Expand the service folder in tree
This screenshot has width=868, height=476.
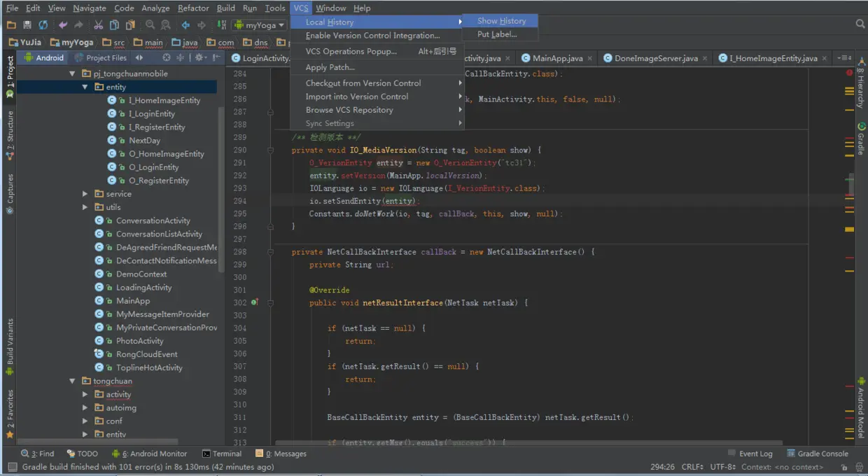85,194
